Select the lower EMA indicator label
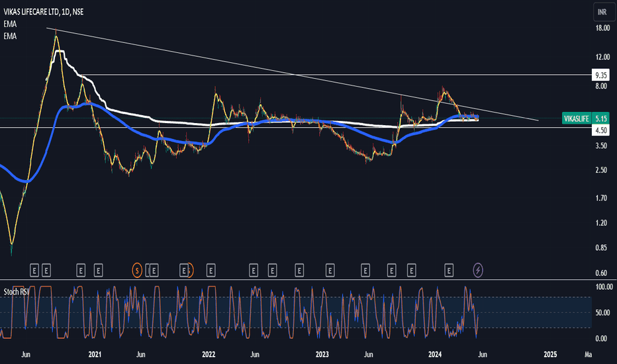617x364 pixels. pos(10,36)
